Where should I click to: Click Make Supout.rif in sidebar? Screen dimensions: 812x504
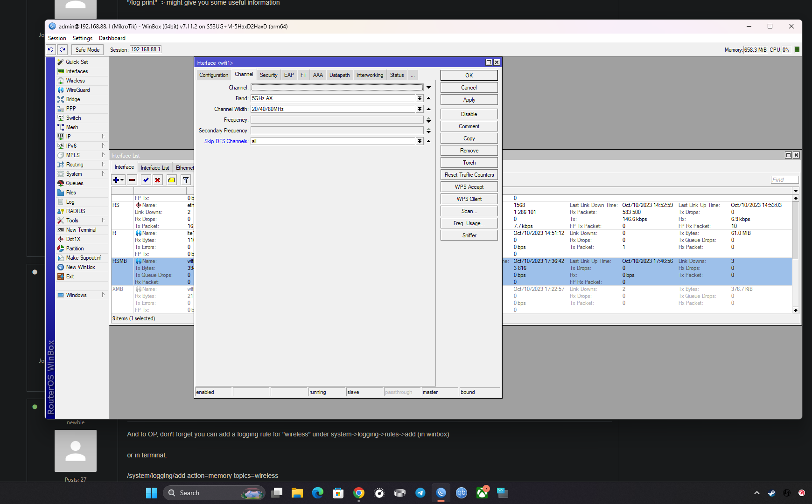click(x=83, y=258)
